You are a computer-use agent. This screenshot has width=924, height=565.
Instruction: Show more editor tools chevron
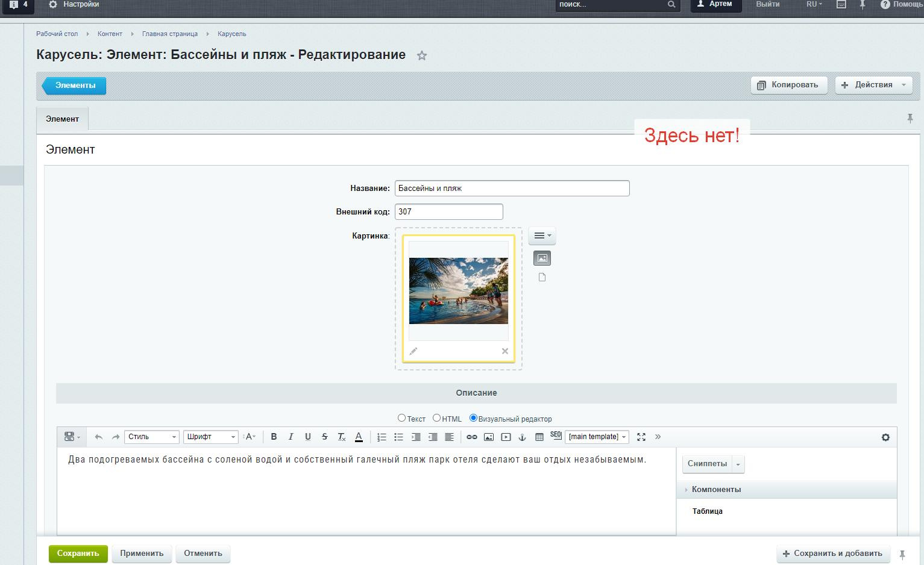(x=658, y=437)
